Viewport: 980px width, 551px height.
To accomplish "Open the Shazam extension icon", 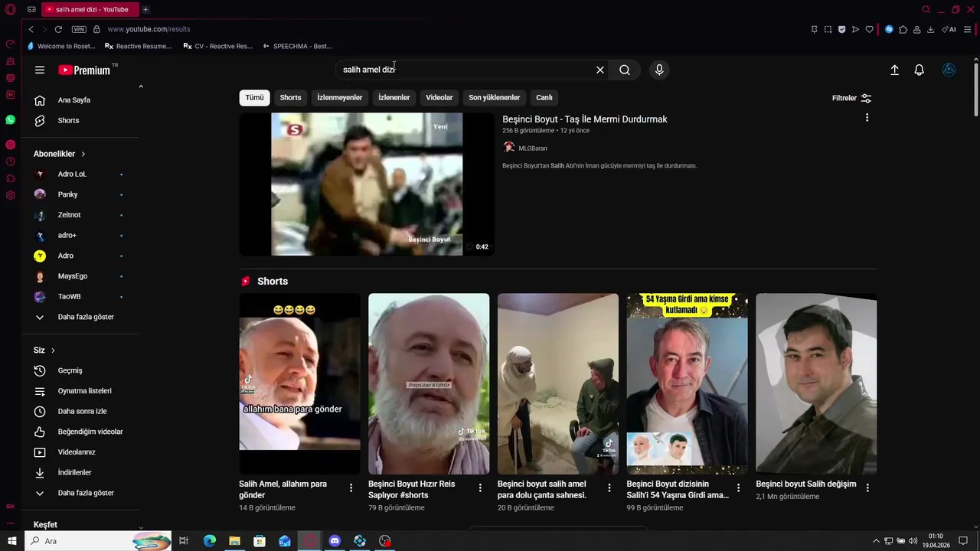I will pyautogui.click(x=889, y=29).
